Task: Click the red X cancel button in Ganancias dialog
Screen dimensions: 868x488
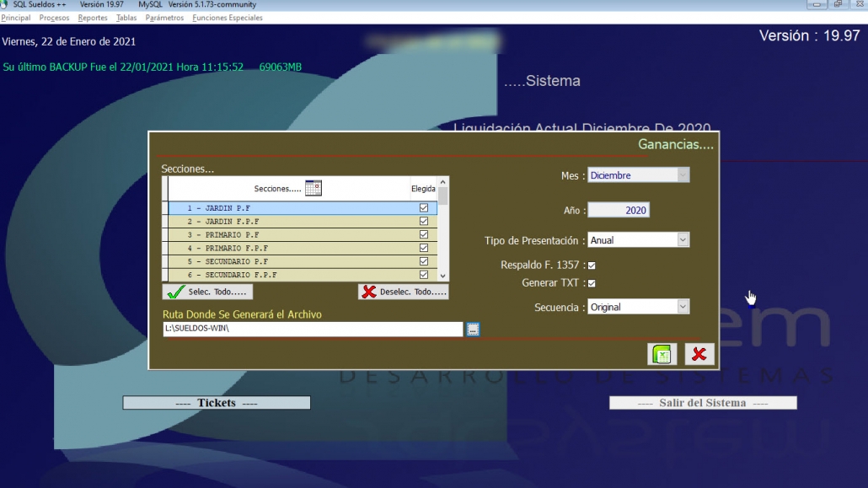Action: [x=699, y=354]
